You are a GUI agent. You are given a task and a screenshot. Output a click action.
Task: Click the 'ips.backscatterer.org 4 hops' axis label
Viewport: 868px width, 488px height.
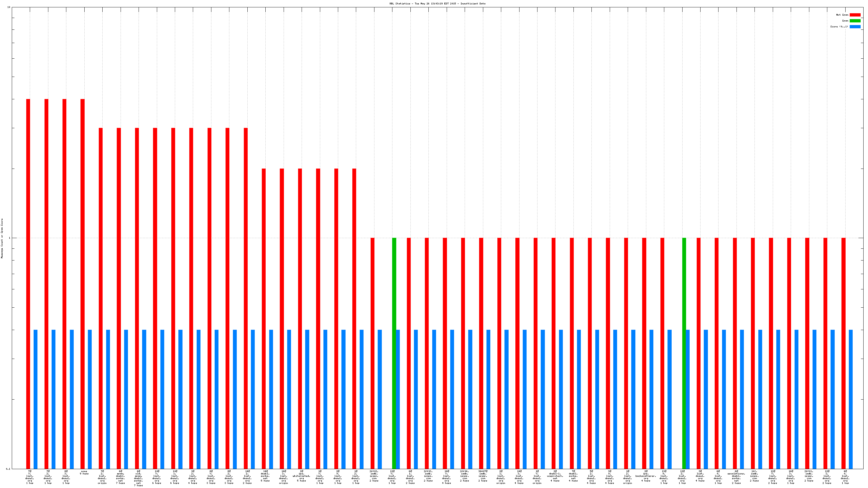(x=646, y=476)
